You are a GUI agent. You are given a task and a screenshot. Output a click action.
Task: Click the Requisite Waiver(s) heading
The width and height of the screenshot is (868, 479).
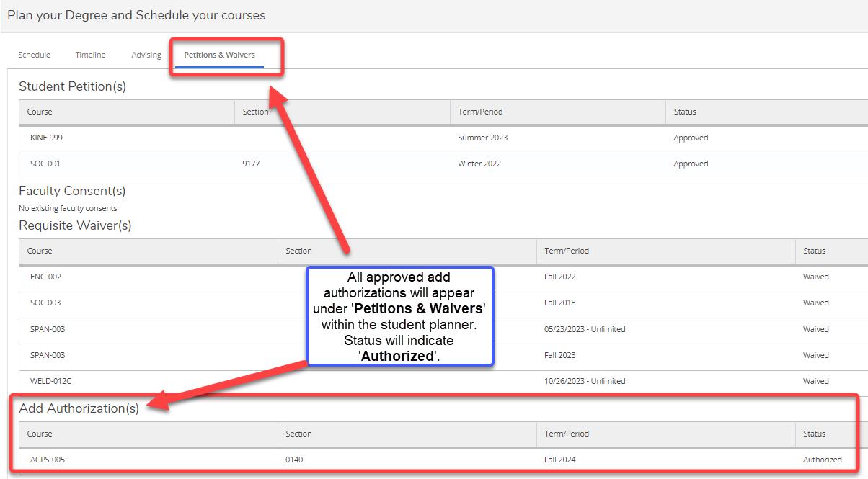(75, 225)
